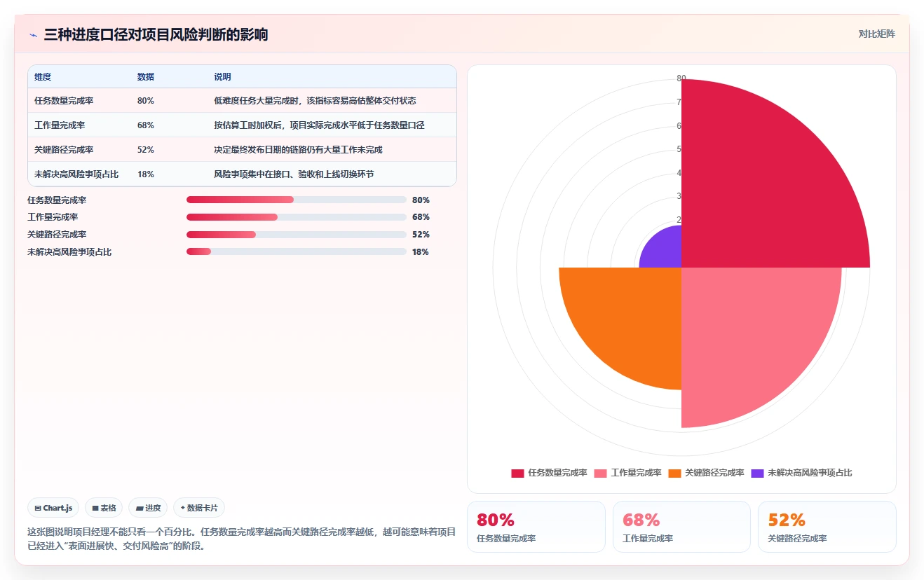924x580 pixels.
Task: Click the 关键路径完成率 52% progress bar
Action: (296, 235)
